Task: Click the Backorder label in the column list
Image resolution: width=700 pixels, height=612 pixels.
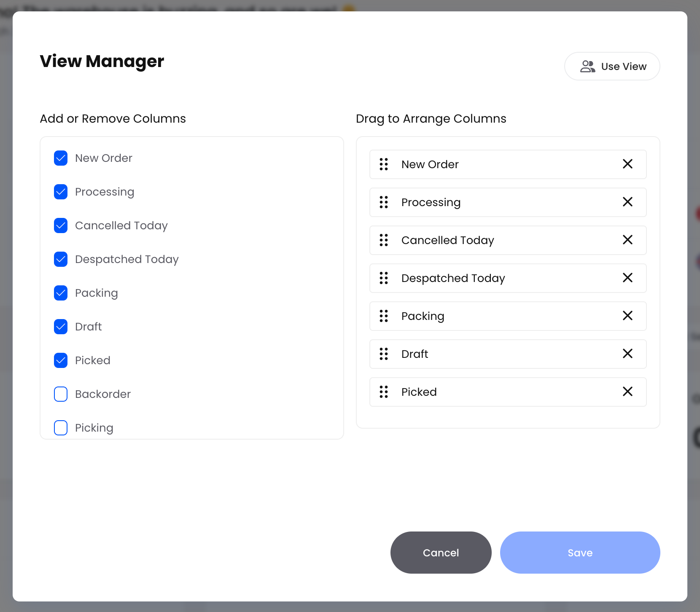Action: pos(103,394)
